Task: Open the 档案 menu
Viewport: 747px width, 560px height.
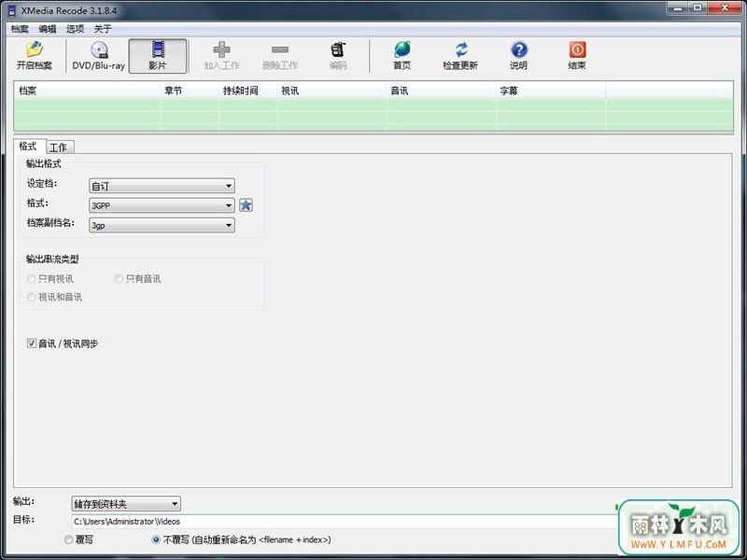Action: click(20, 29)
